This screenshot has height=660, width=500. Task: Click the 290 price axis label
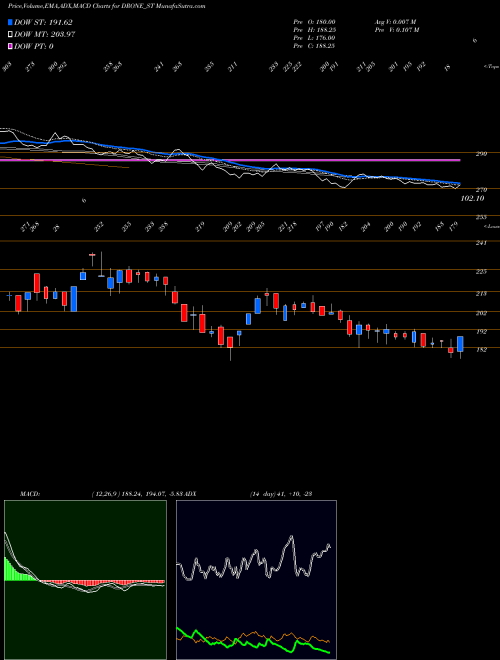coord(481,154)
